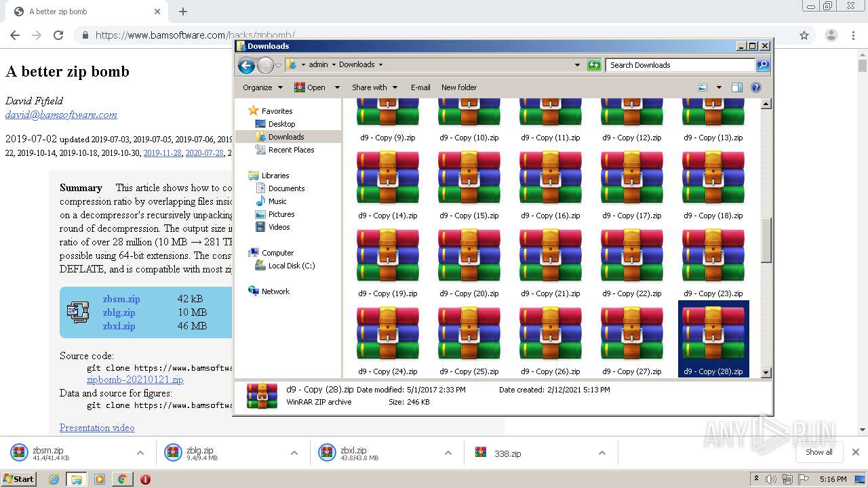
Task: Click Chrome back arrow
Action: point(15,35)
